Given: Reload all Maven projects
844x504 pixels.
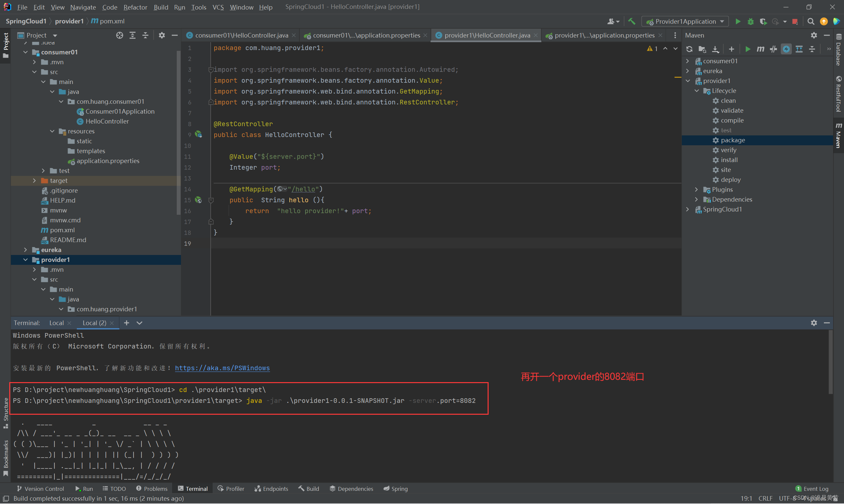Looking at the screenshot, I should [689, 49].
